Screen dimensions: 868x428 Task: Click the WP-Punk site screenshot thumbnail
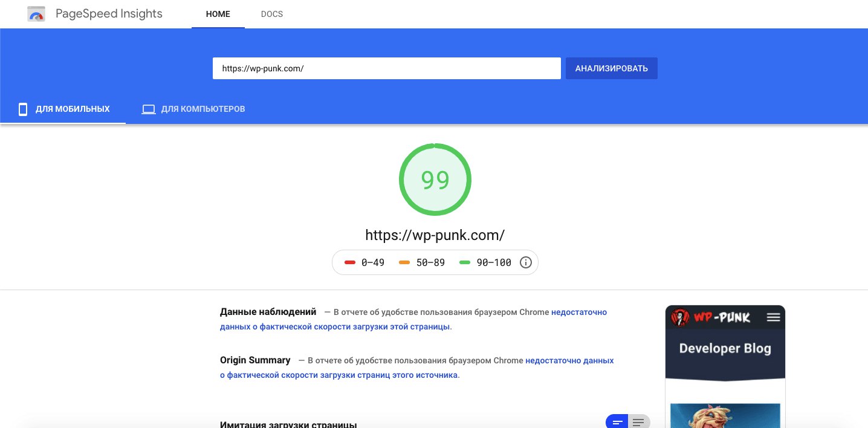pyautogui.click(x=725, y=366)
